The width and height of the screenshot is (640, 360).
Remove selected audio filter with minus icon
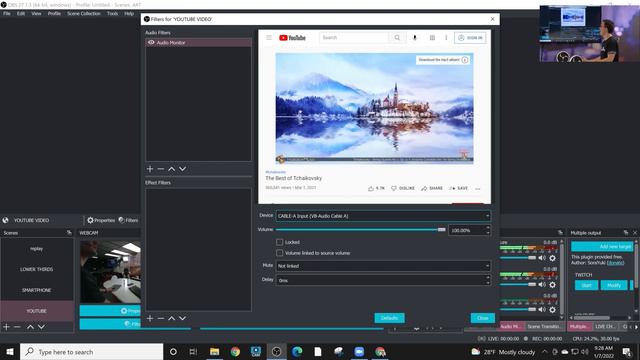click(161, 169)
